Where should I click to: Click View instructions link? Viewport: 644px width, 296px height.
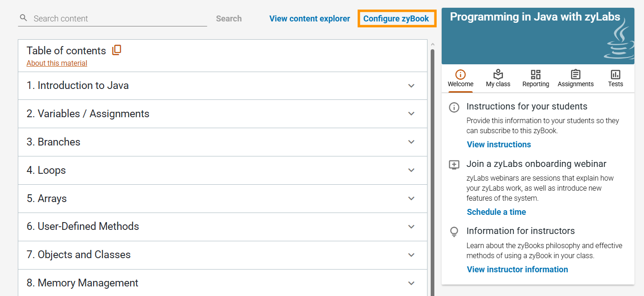pyautogui.click(x=499, y=145)
